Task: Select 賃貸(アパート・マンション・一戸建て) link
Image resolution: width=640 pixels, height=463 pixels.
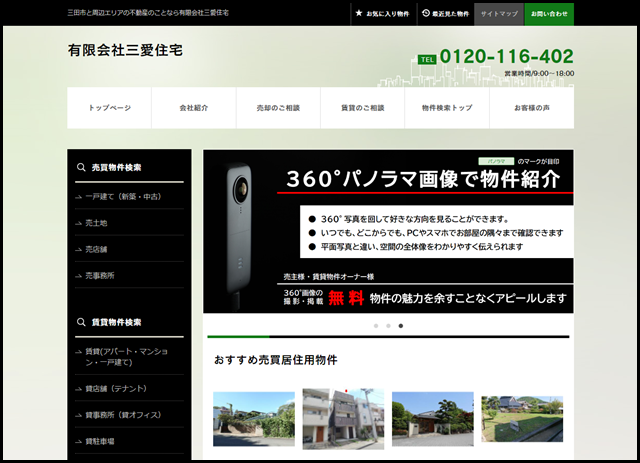Action: click(129, 356)
